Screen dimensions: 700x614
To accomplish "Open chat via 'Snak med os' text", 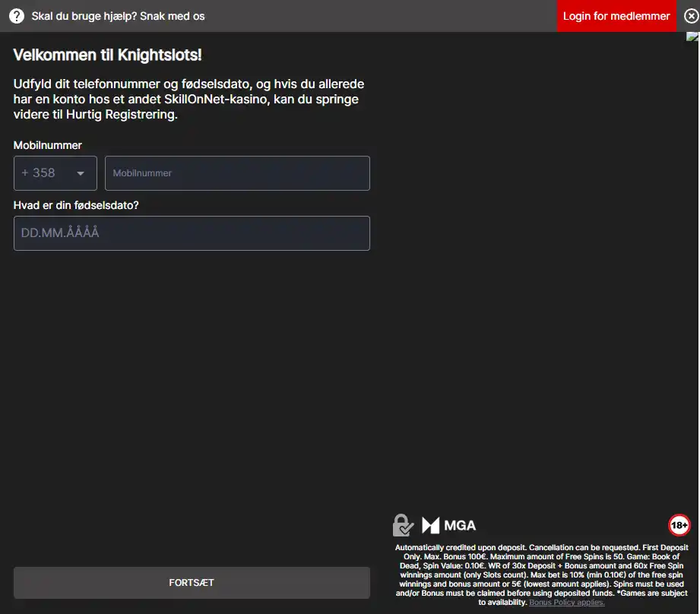I will (173, 16).
